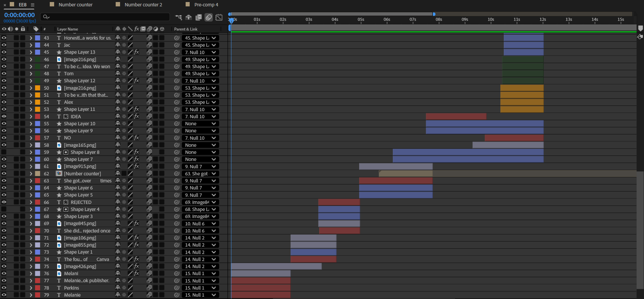The height and width of the screenshot is (299, 644).
Task: Click the effects fx switch on Shape Layer 13
Action: (x=137, y=52)
